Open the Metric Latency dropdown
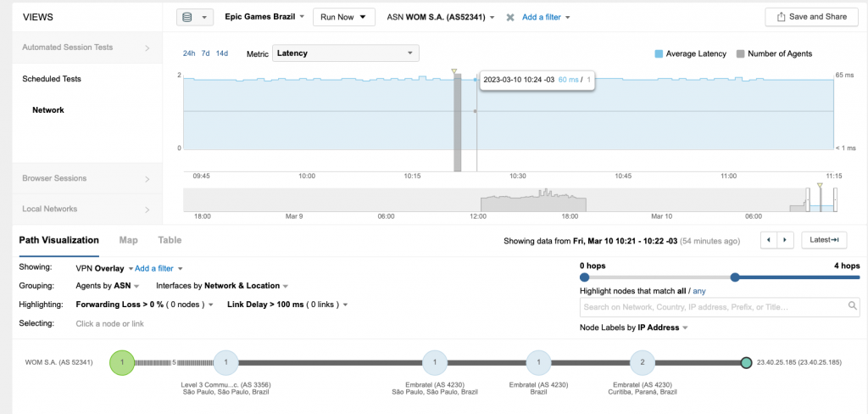 [x=346, y=53]
